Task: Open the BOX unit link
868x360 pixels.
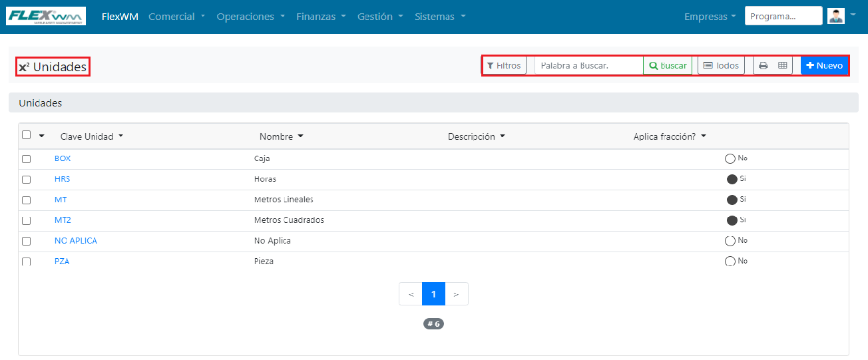Action: tap(63, 158)
